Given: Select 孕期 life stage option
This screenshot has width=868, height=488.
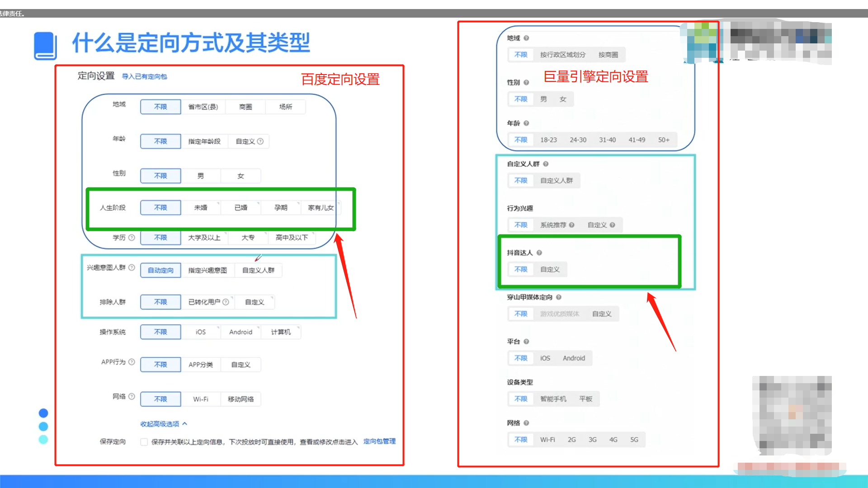Looking at the screenshot, I should (x=281, y=208).
